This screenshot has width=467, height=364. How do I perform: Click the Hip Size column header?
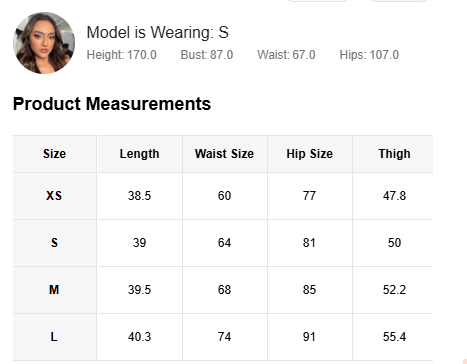click(x=310, y=154)
